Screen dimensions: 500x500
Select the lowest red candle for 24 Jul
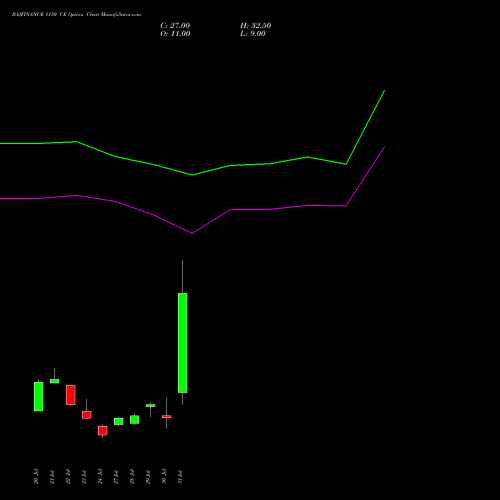click(103, 430)
